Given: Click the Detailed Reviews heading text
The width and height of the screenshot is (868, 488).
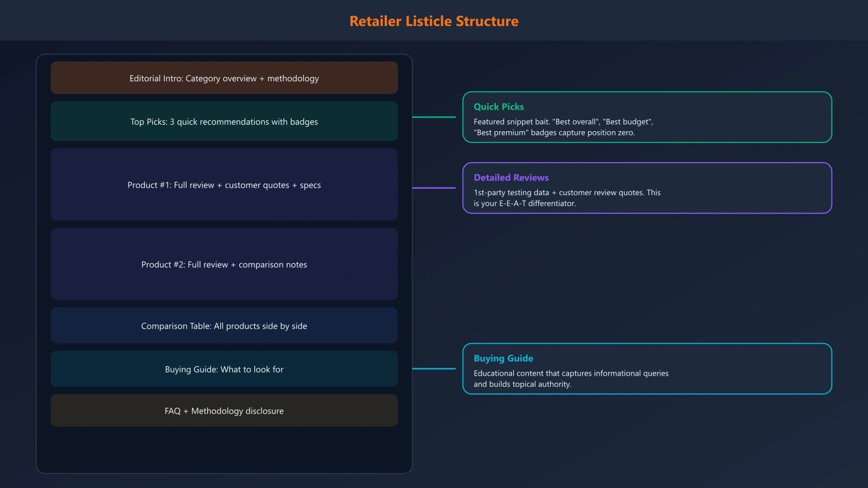Looking at the screenshot, I should coord(511,177).
